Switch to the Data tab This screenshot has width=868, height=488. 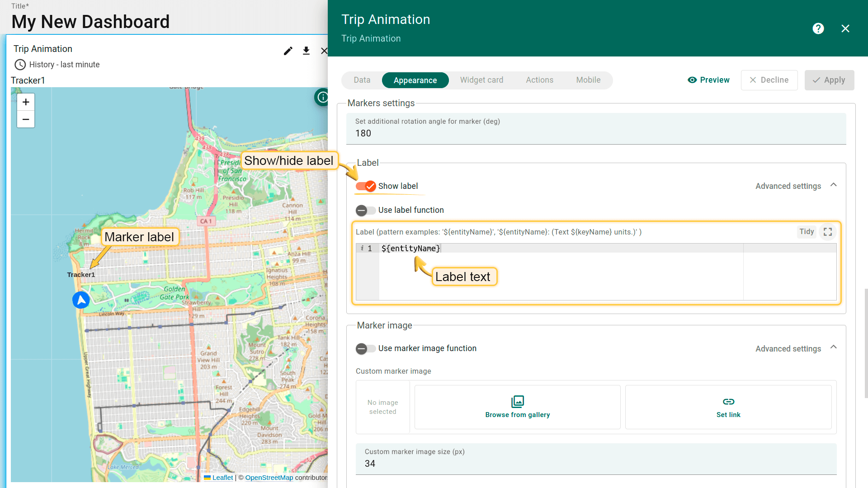362,80
